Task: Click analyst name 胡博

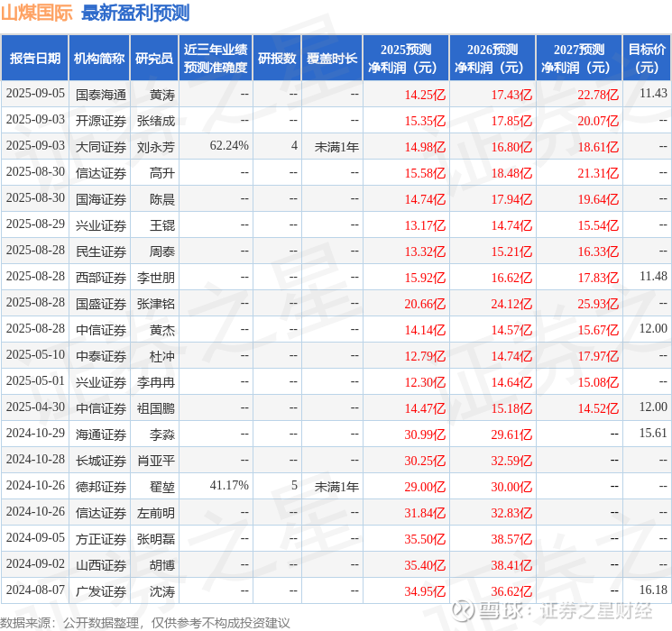Action: [162, 565]
